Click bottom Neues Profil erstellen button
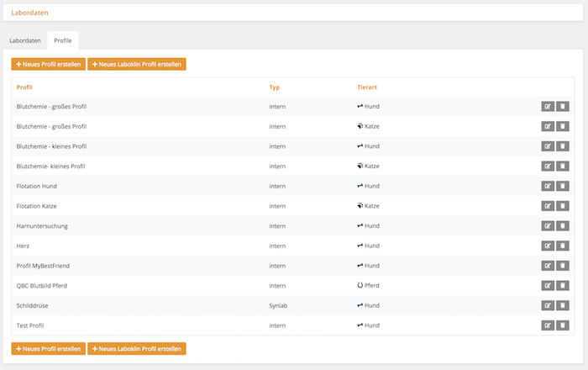The height and width of the screenshot is (370, 588). tap(49, 349)
